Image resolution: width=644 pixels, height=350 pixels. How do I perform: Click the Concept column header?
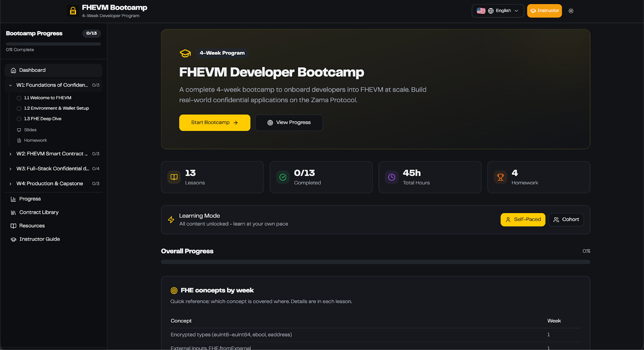(x=181, y=321)
